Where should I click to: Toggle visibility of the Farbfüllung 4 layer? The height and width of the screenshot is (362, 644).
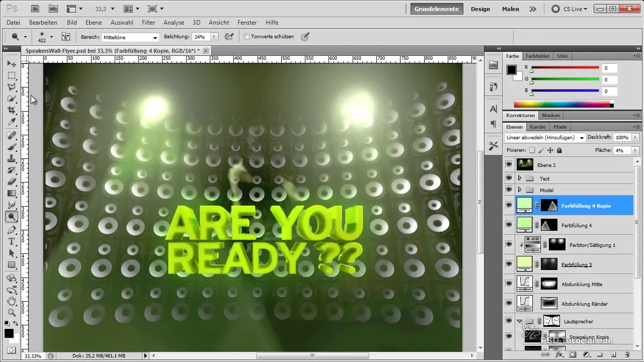[x=509, y=225]
